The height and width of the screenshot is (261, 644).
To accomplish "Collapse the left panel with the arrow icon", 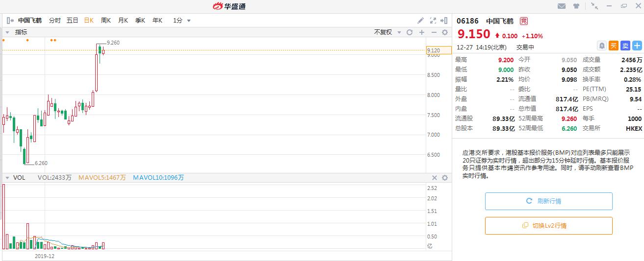I will (x=10, y=21).
